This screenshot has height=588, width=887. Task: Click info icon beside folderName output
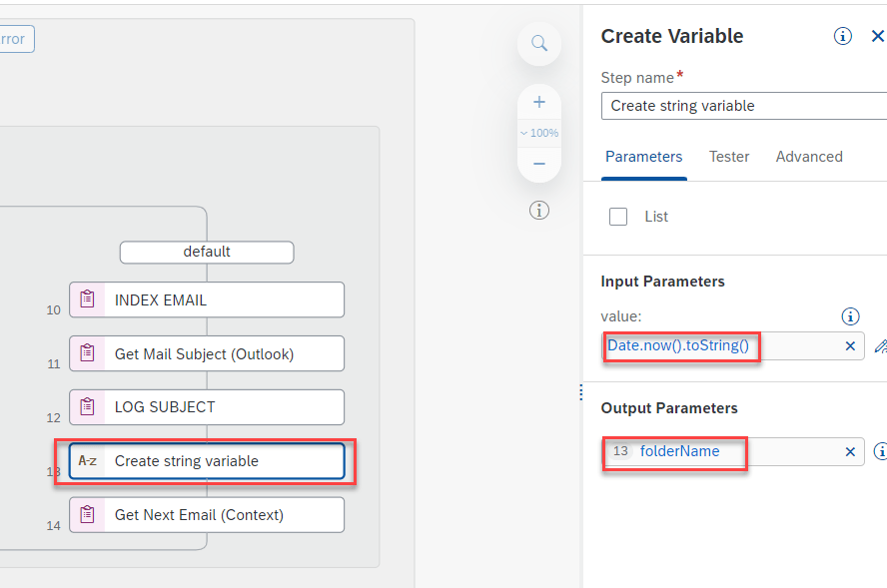(881, 452)
